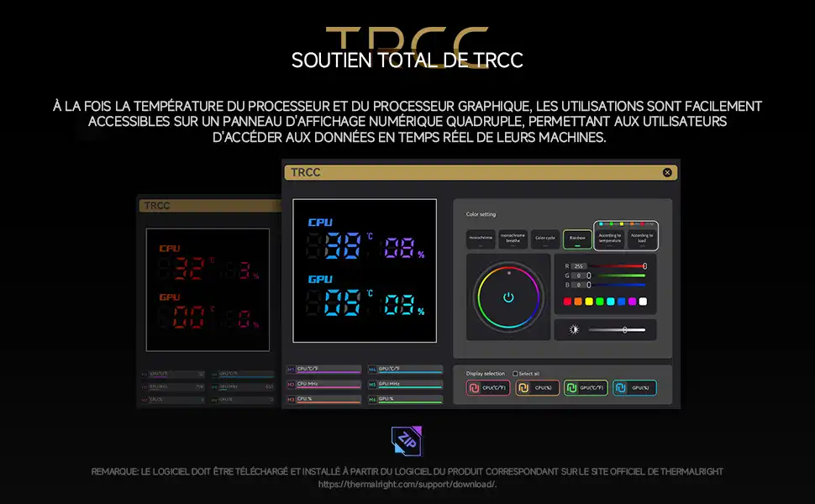The width and height of the screenshot is (815, 504).
Task: Toggle the GPU(°C/°F) display selection
Action: pos(586,388)
